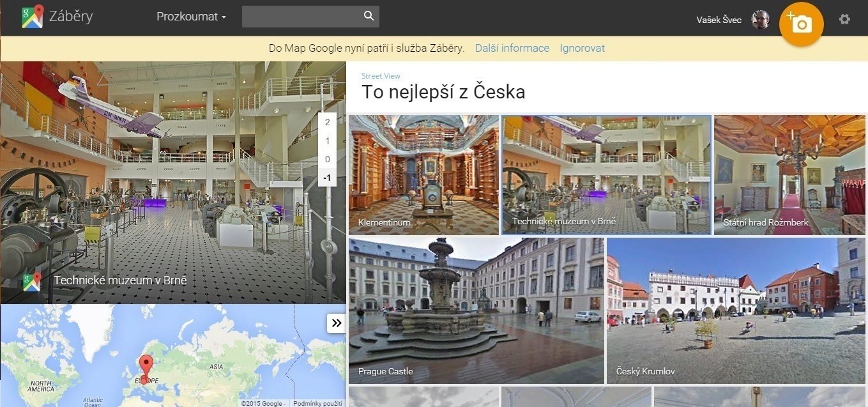Open the Klementinum thumbnail
Viewport: 868px width, 407px height.
(423, 175)
